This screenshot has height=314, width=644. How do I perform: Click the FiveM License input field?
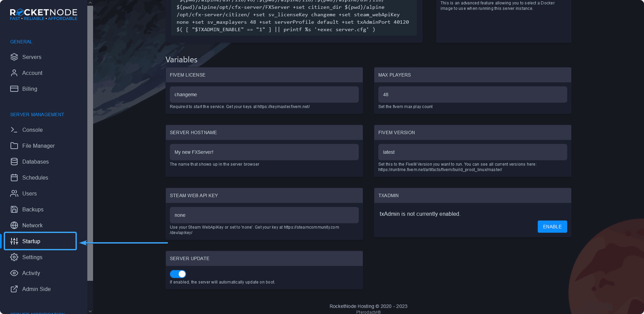264,95
